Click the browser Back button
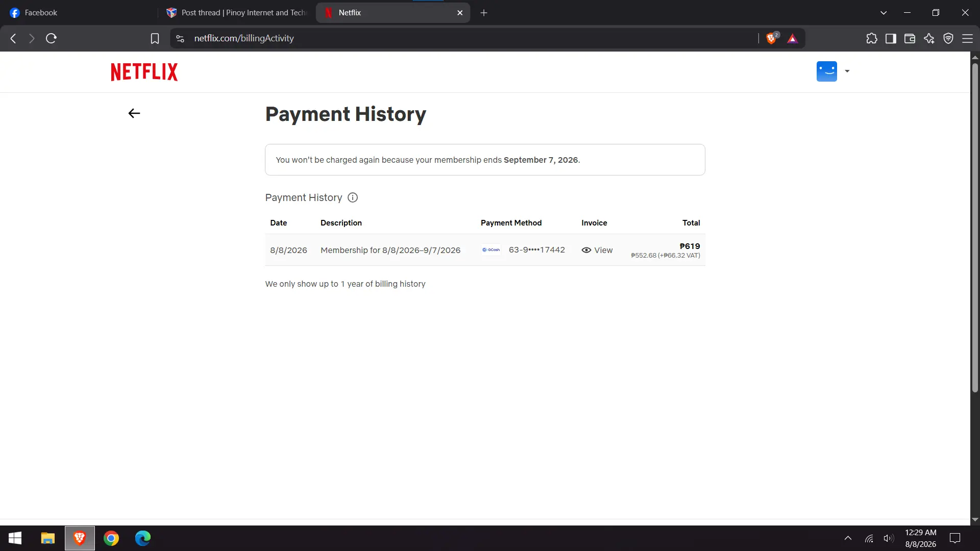980x551 pixels. (13, 38)
